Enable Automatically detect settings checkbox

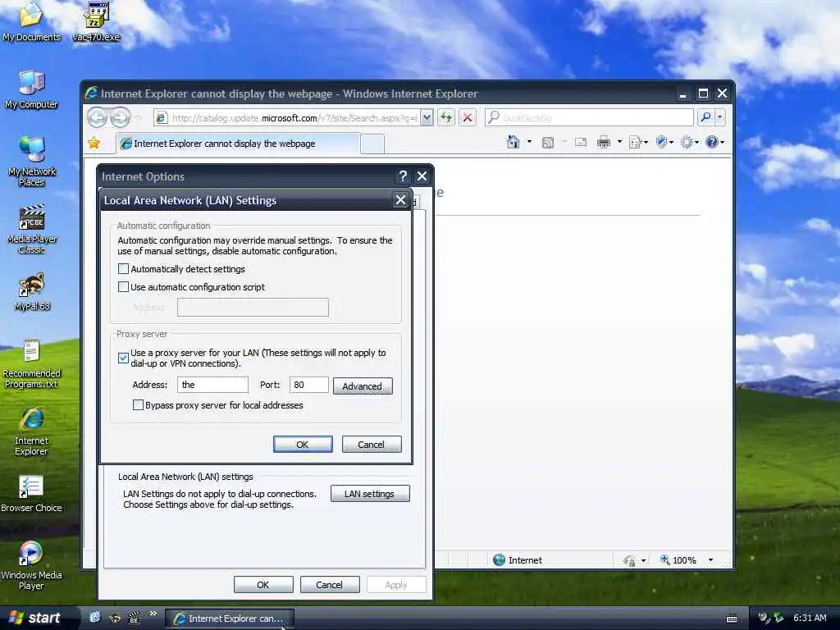(123, 269)
